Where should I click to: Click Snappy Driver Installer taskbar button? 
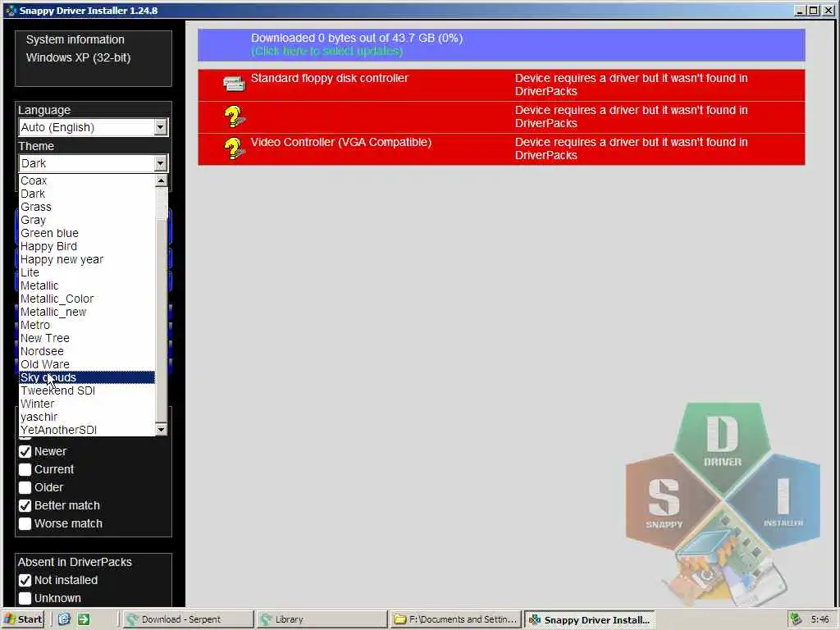(589, 619)
